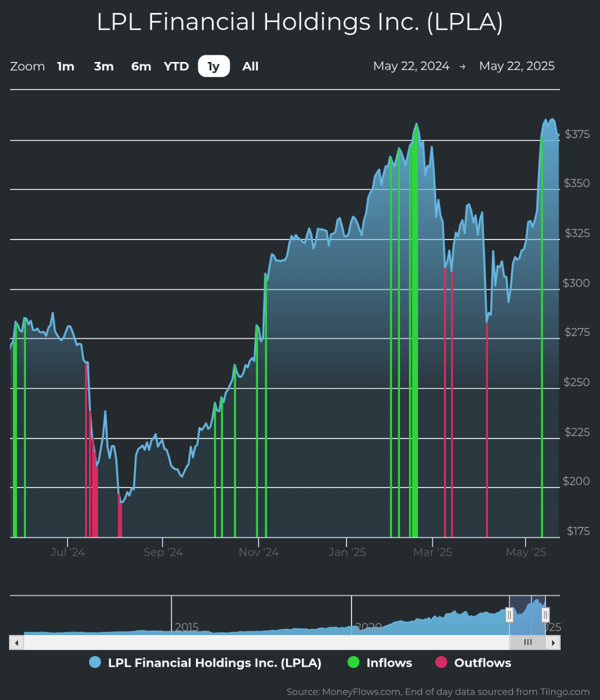Image resolution: width=600 pixels, height=700 pixels.
Task: Select the 1m zoom range
Action: tap(66, 67)
